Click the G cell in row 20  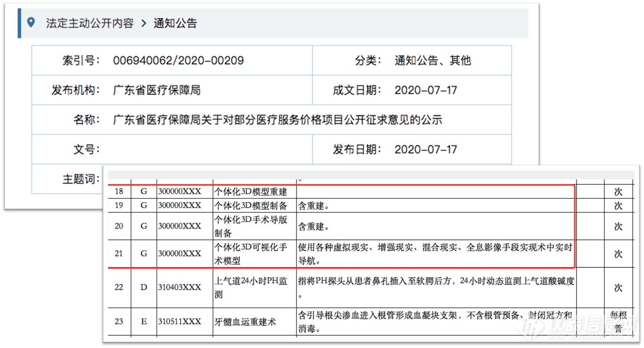click(144, 226)
